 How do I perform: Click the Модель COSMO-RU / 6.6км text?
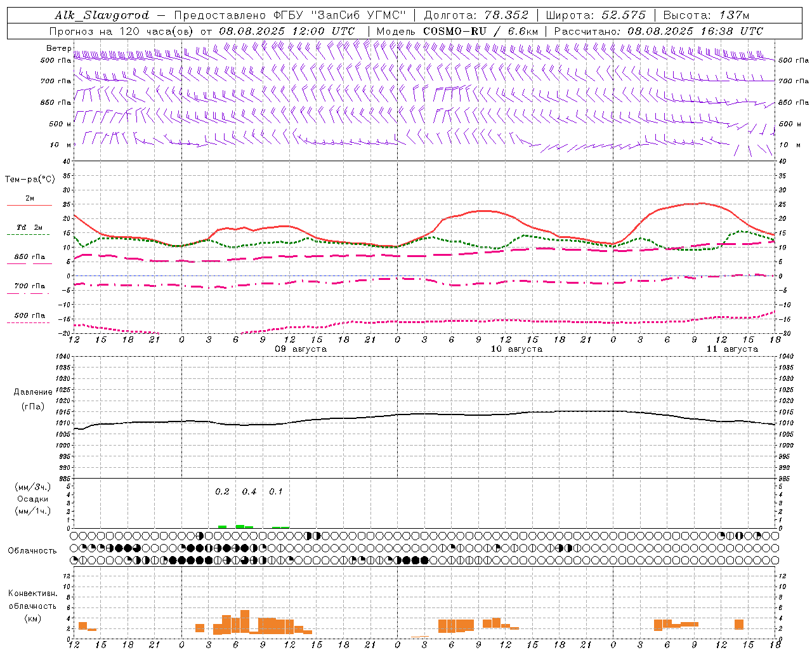[x=457, y=31]
